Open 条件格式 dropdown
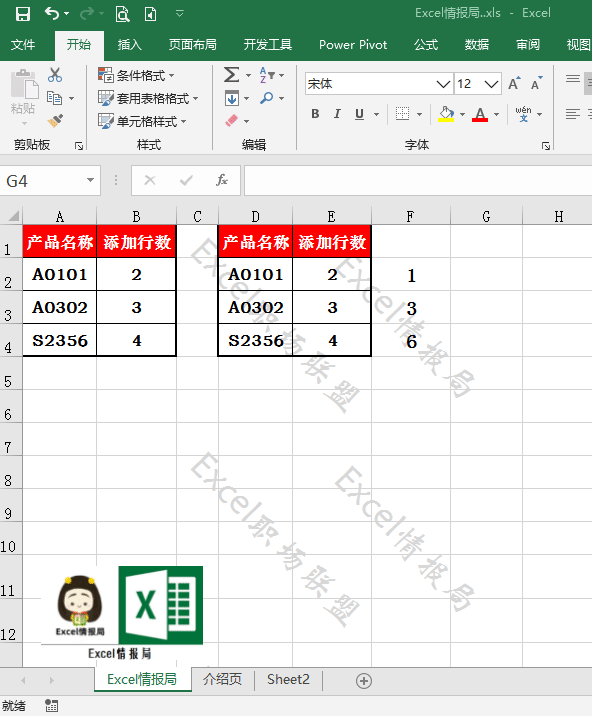592x716 pixels. pyautogui.click(x=137, y=75)
